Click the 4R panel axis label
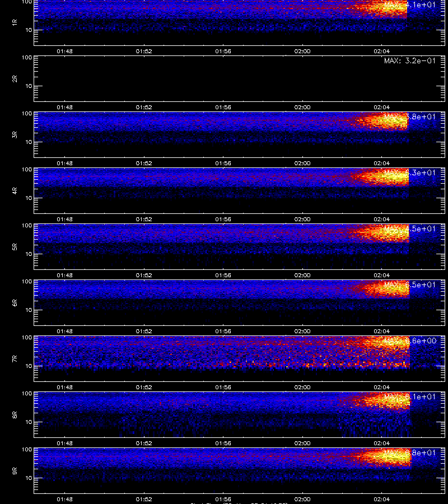This screenshot has height=504, width=448. 15,190
